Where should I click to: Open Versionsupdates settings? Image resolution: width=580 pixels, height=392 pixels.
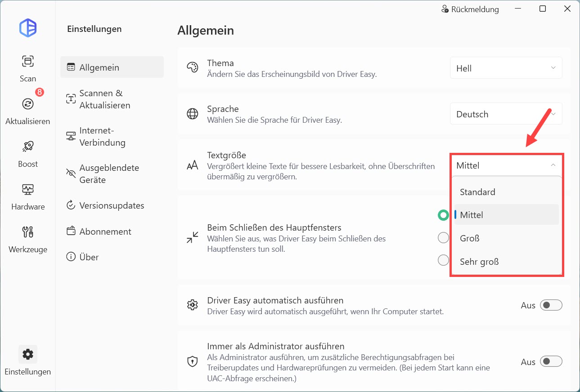(112, 205)
